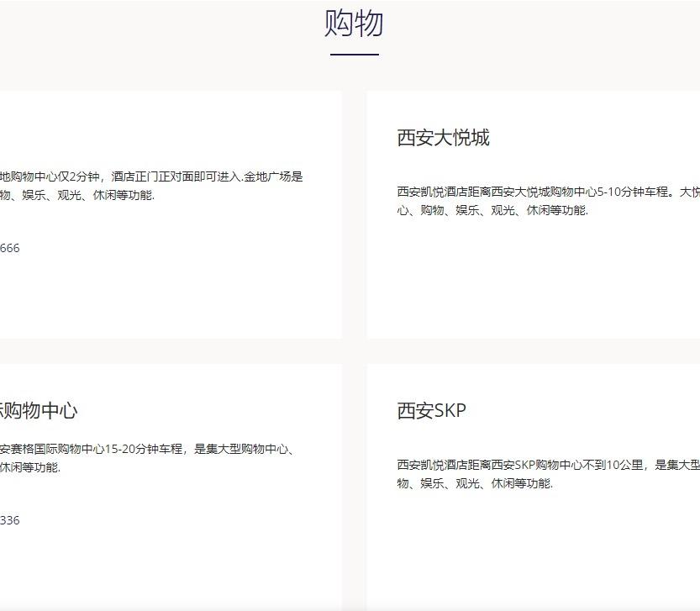Click 物、娱乐、观光 line in top-left card
The image size is (700, 611).
pyautogui.click(x=77, y=195)
